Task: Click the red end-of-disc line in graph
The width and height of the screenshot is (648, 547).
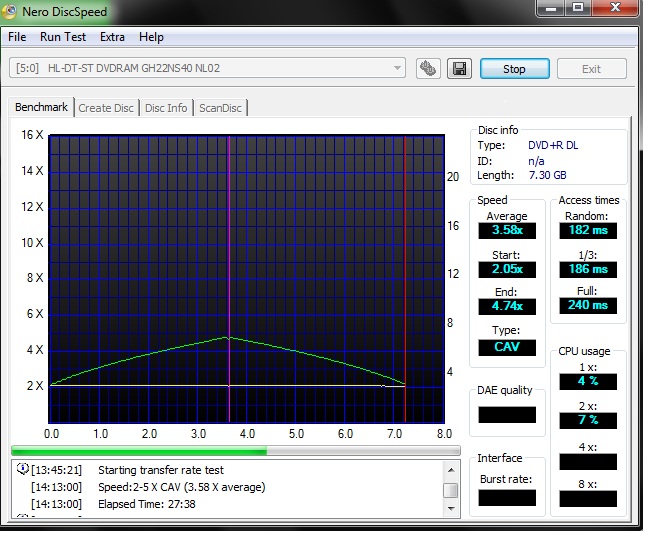Action: point(405,279)
